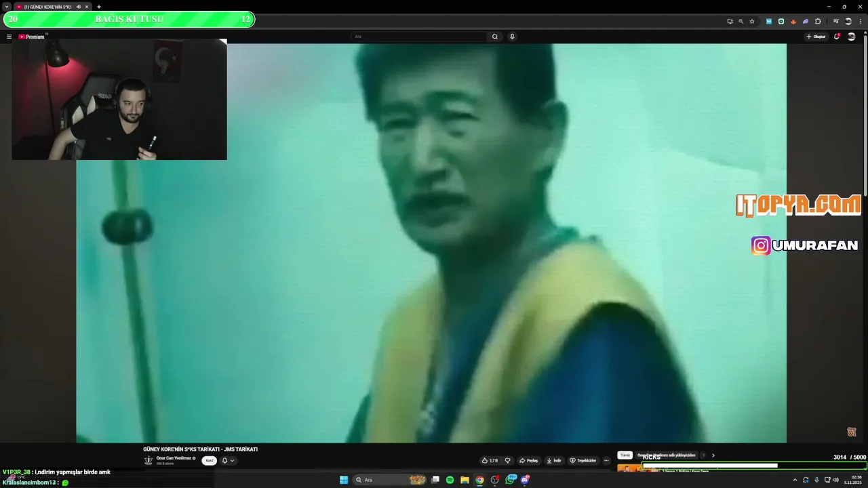Open the orange fox extension icon

pos(793,21)
